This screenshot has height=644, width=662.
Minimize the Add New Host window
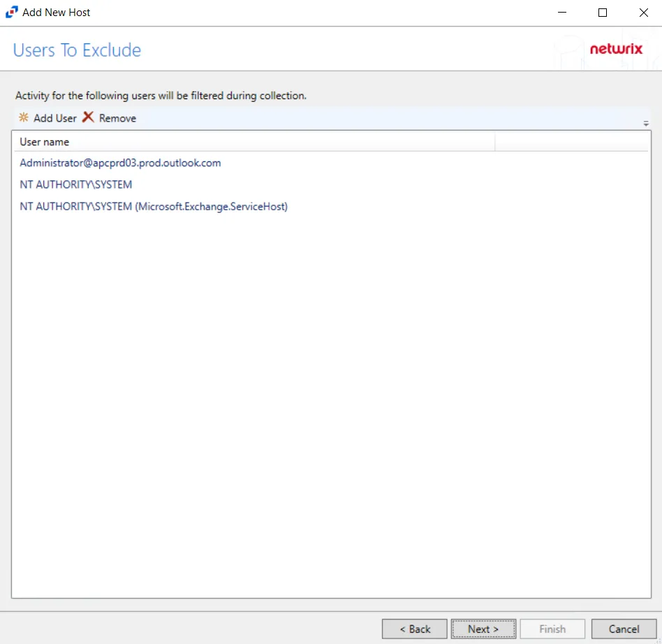562,13
